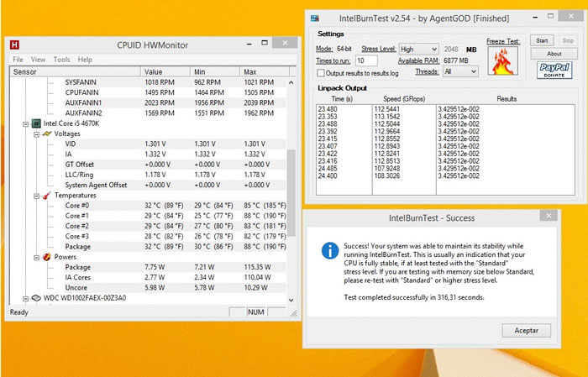This screenshot has height=377, width=588.
Task: Close the IntelBurnTest Success dialog
Action: pos(549,216)
